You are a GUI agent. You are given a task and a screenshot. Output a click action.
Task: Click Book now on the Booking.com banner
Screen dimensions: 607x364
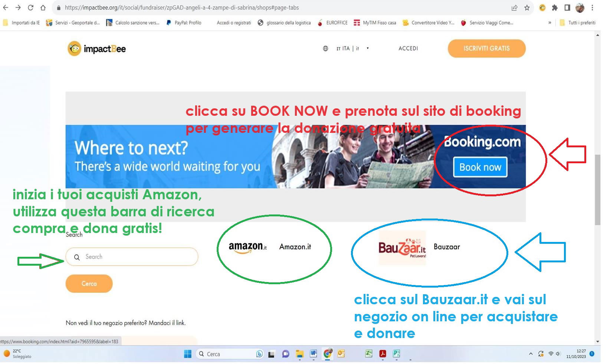[x=480, y=167]
